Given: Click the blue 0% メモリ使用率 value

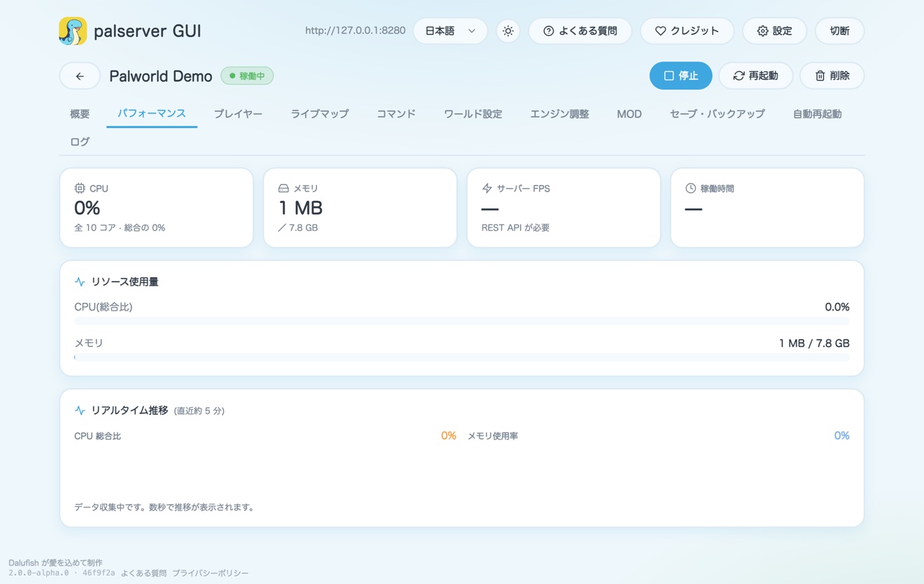Looking at the screenshot, I should point(841,436).
